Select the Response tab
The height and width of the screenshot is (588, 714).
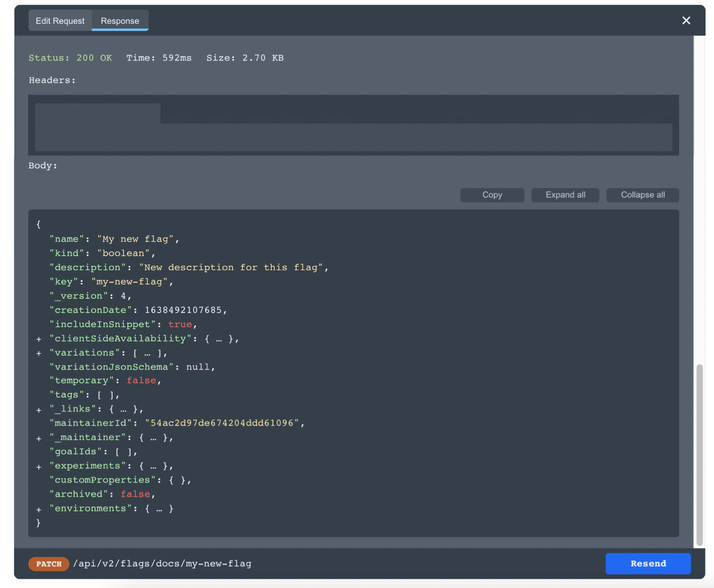(x=120, y=21)
